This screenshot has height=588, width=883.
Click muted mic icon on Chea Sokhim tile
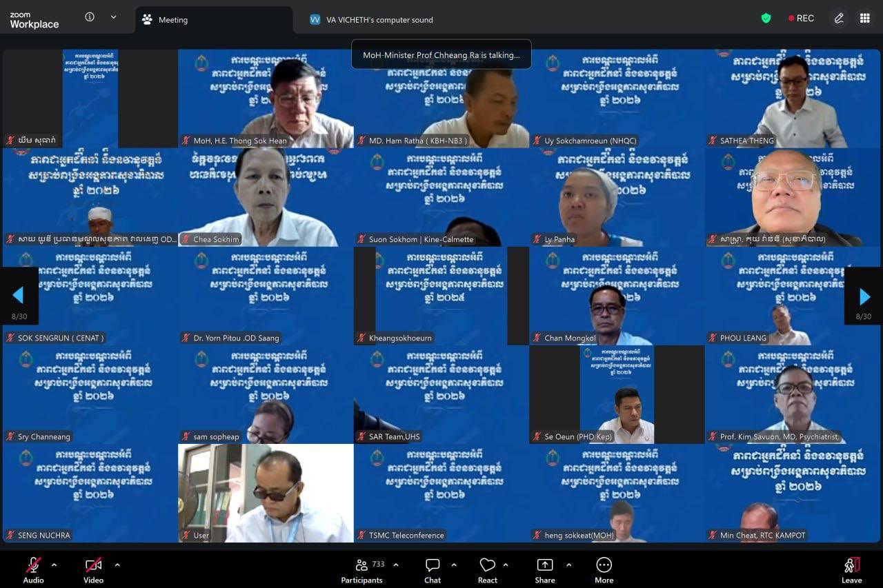[x=186, y=239]
